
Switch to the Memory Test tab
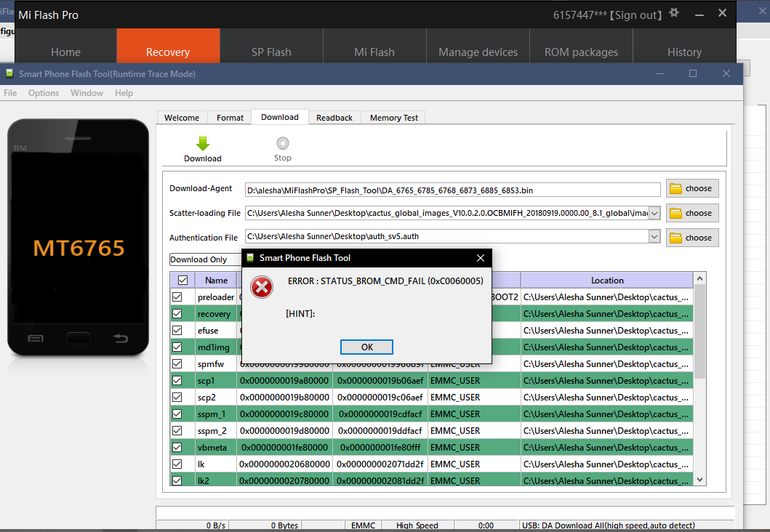[x=393, y=118]
